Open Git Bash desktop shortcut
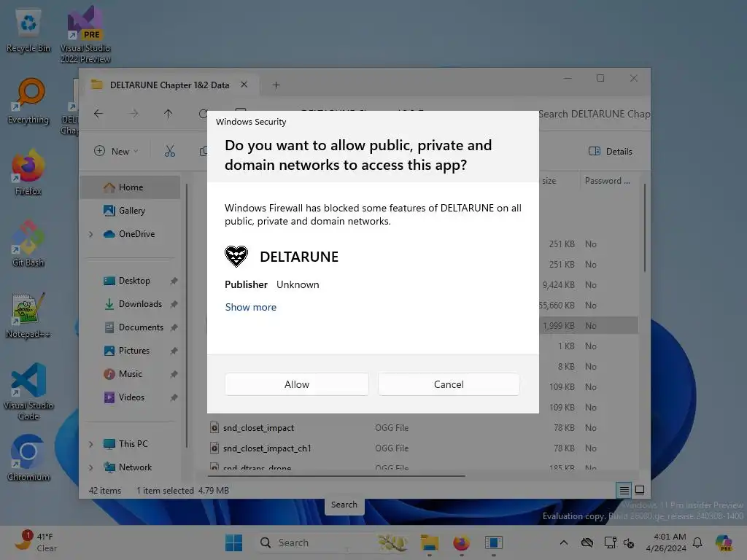The width and height of the screenshot is (747, 560). [x=28, y=244]
